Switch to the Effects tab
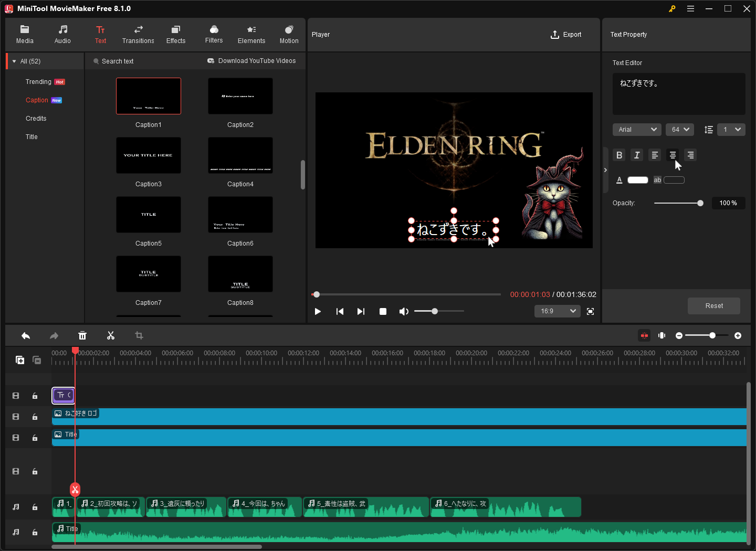 [x=176, y=35]
